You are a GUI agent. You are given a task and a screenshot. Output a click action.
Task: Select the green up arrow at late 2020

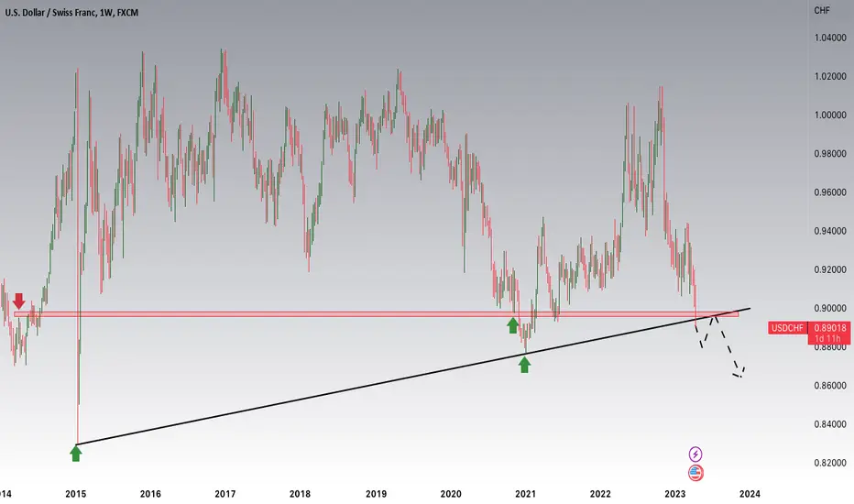coord(512,325)
